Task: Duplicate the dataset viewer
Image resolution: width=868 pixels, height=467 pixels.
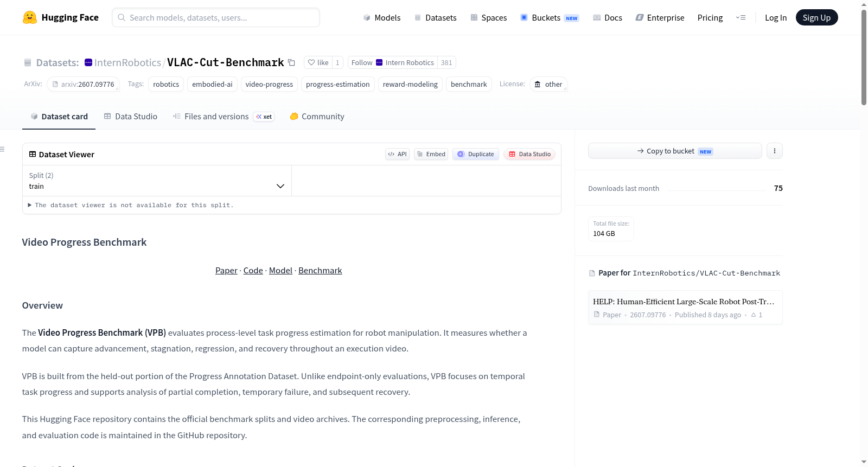Action: 476,154
